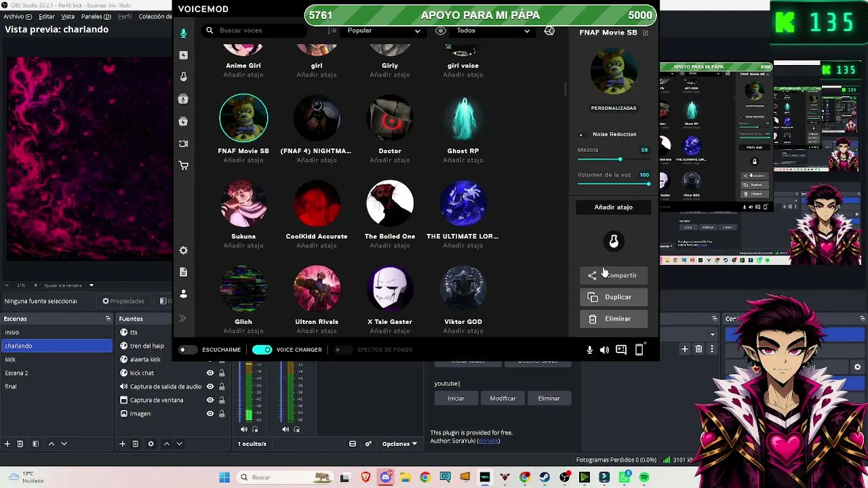Image resolution: width=868 pixels, height=488 pixels.
Task: Select the kick scene
Action: pos(57,359)
